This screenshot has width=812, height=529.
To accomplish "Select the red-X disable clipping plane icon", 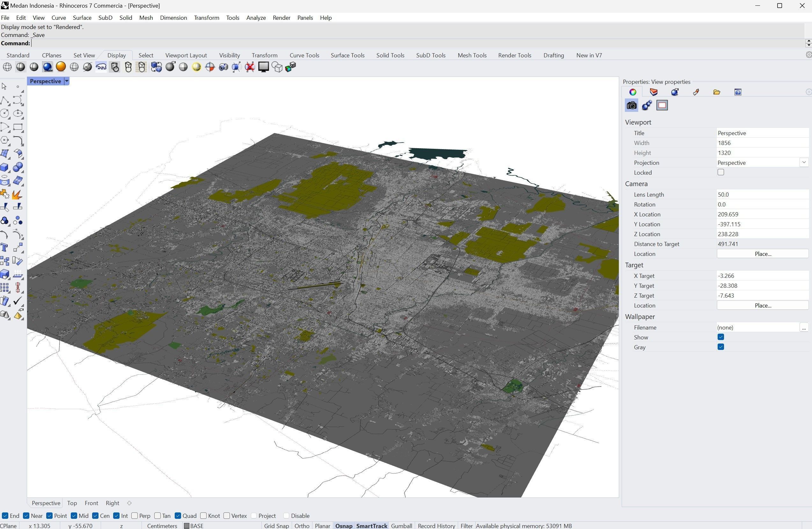I will pyautogui.click(x=250, y=67).
